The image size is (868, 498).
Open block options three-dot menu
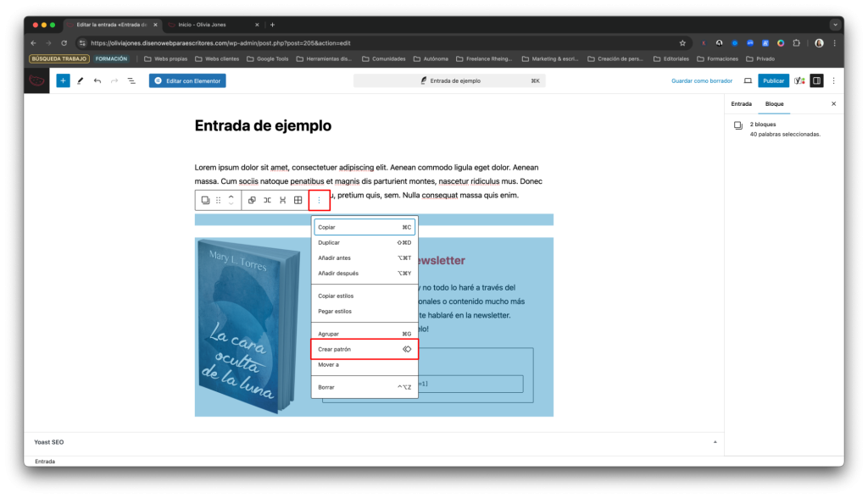pyautogui.click(x=320, y=201)
